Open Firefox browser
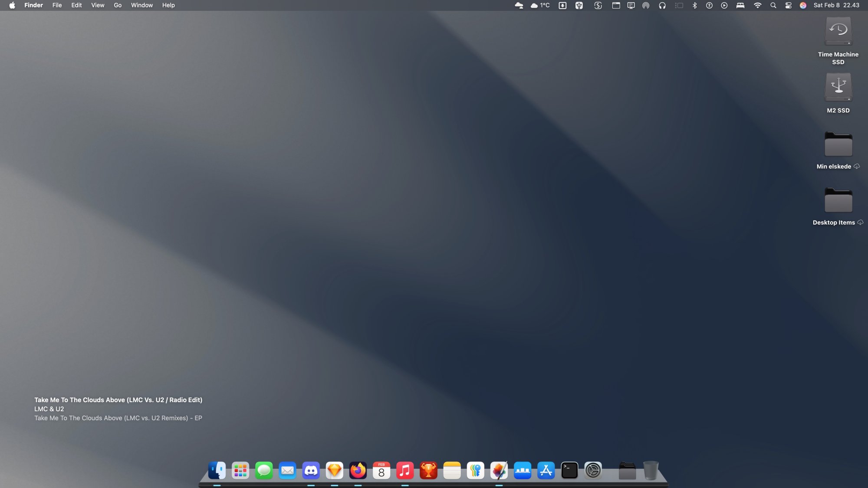Image resolution: width=868 pixels, height=488 pixels. coord(358,470)
